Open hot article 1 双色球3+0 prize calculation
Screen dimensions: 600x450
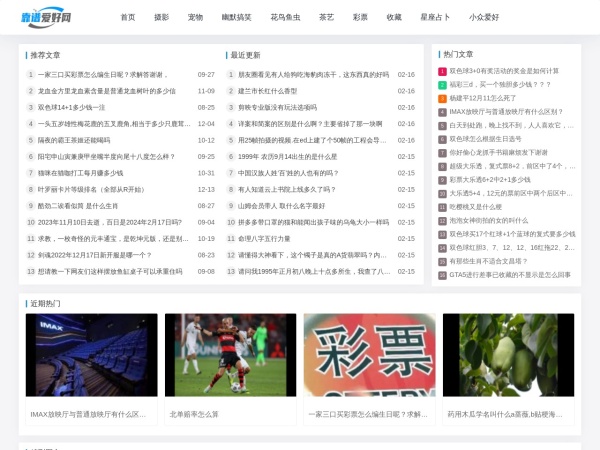pyautogui.click(x=504, y=71)
